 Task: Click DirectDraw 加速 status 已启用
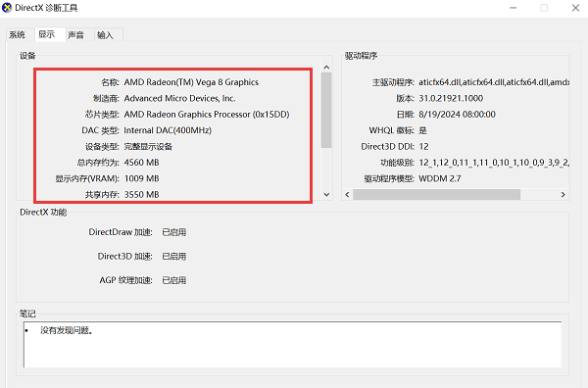click(x=174, y=232)
